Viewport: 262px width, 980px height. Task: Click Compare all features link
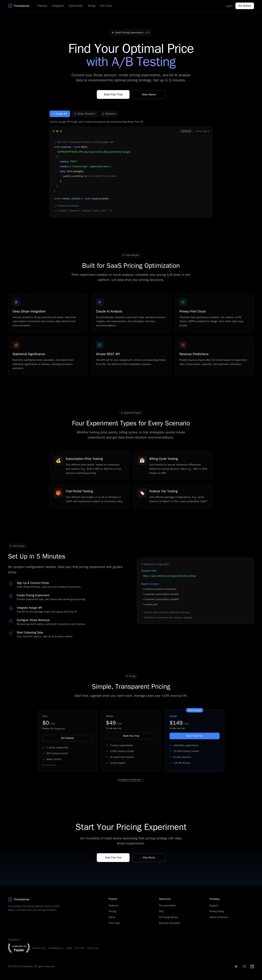click(x=131, y=780)
